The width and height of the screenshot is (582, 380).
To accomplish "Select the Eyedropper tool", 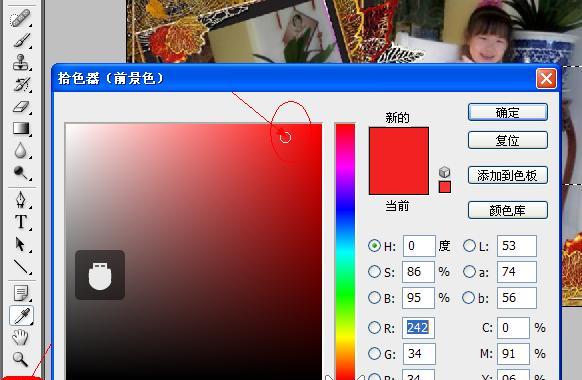I will [22, 315].
